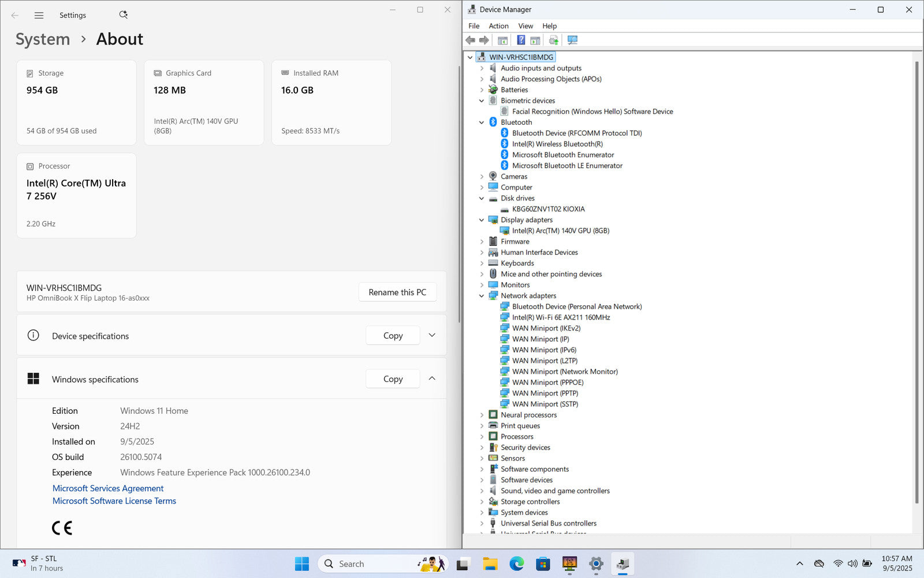
Task: Open the Settings hamburger navigation menu
Action: point(39,16)
